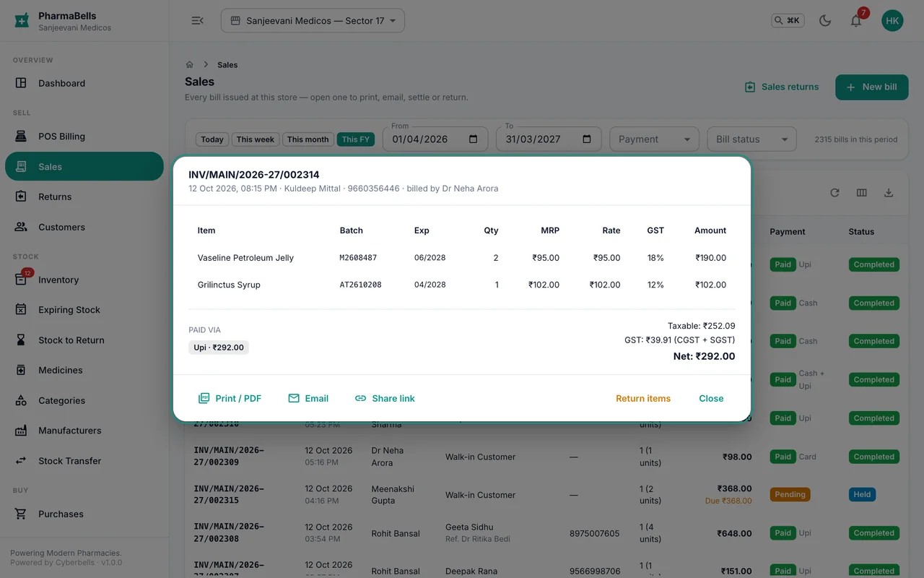Select the This FY filter
The image size is (924, 578).
tap(356, 139)
